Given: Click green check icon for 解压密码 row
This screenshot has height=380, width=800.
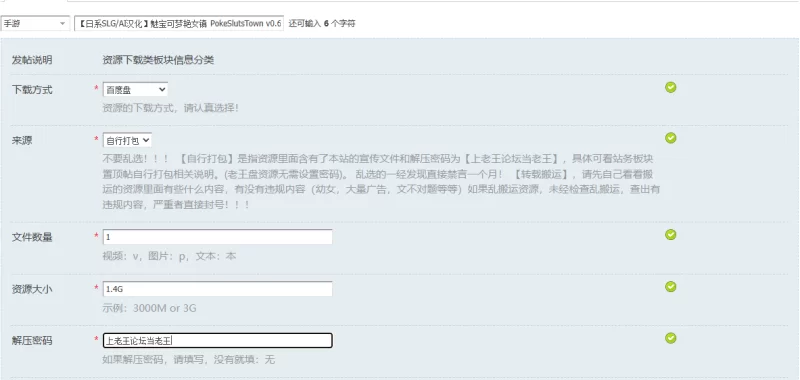Looking at the screenshot, I should click(670, 338).
